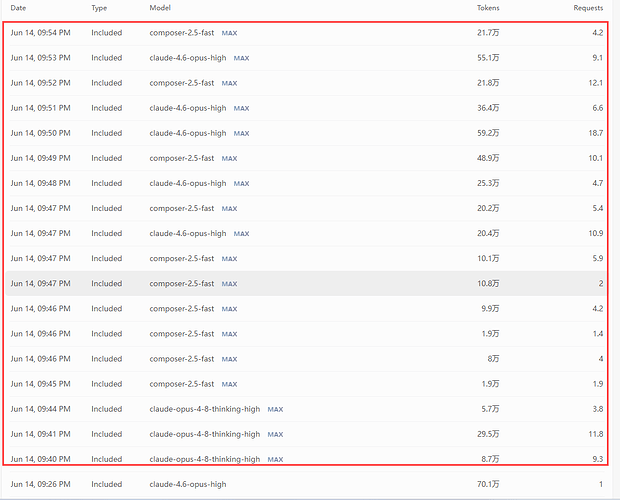Click the 21.7万 tokens value
The image size is (620, 500).
coord(488,33)
